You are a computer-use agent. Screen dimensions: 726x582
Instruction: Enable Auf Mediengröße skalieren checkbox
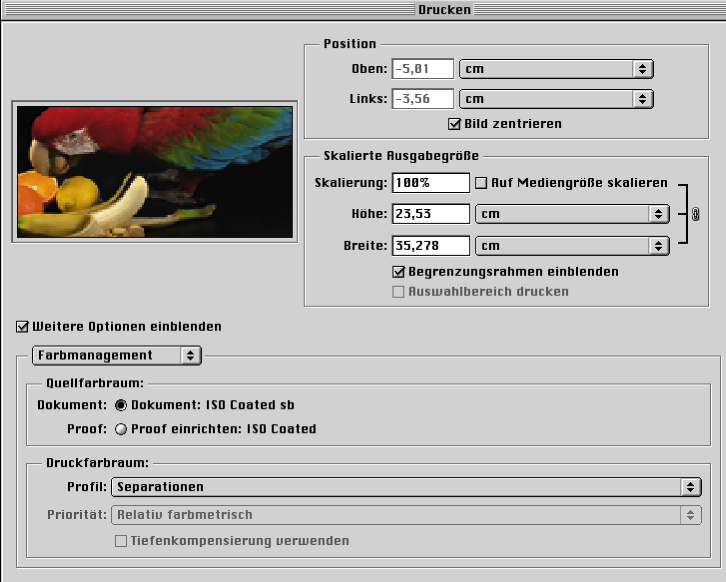(481, 183)
